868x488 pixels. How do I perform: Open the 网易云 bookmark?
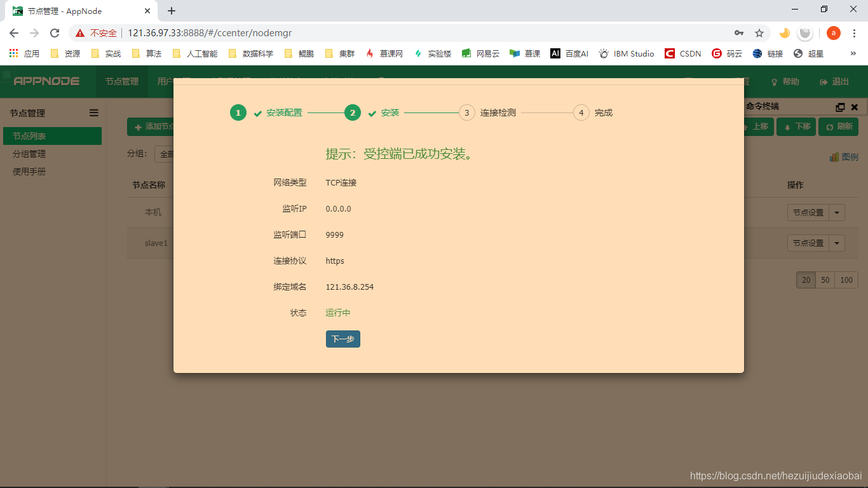point(481,53)
